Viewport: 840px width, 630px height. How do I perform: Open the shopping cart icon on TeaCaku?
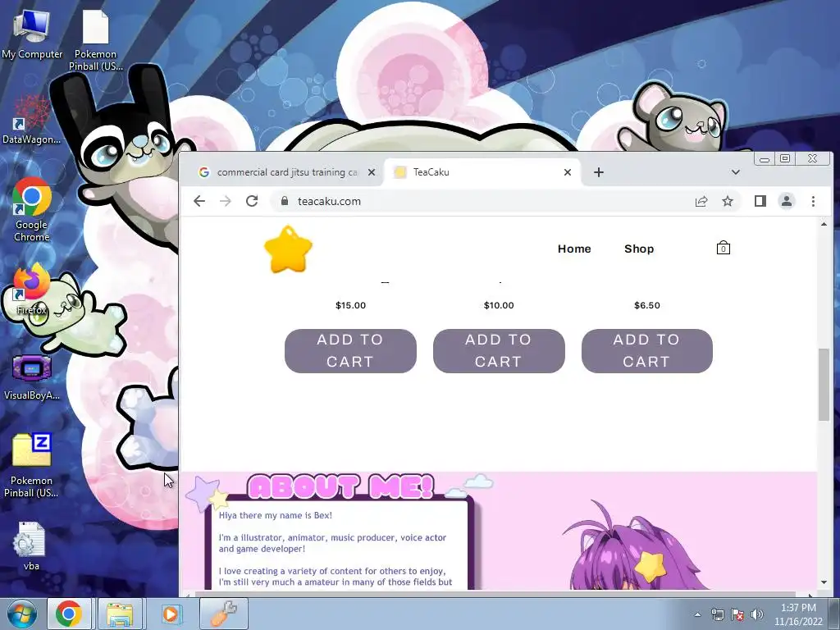coord(724,248)
